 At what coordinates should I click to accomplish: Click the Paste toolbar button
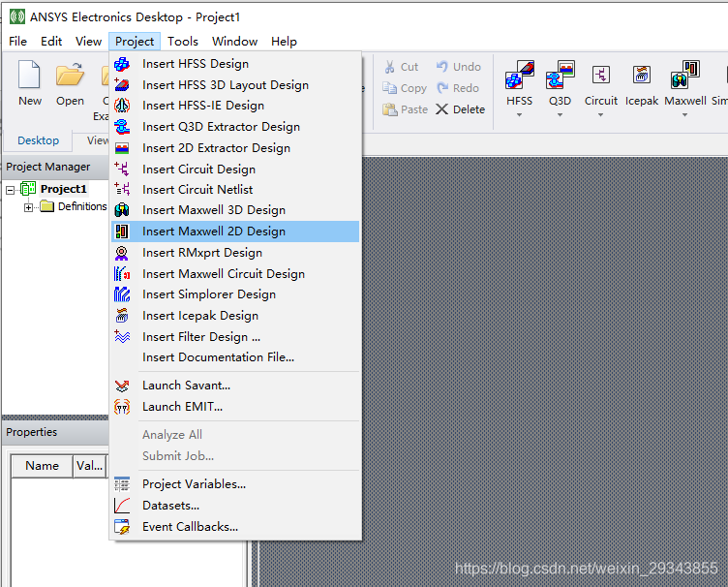405,109
